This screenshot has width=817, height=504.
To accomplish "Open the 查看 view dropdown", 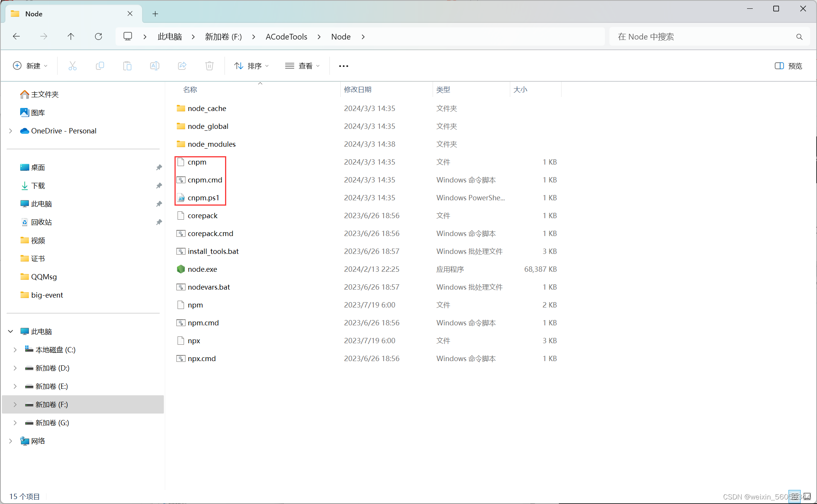I will tap(303, 66).
